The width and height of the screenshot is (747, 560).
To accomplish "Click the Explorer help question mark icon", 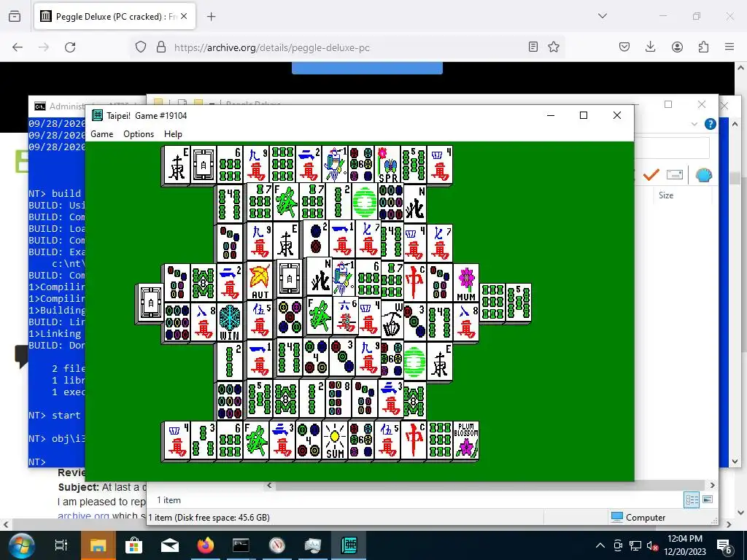I will point(710,124).
